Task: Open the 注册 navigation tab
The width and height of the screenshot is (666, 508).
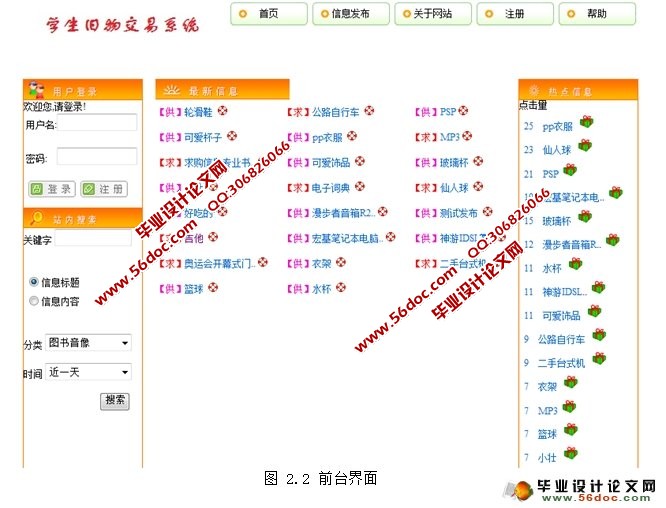Action: point(515,14)
